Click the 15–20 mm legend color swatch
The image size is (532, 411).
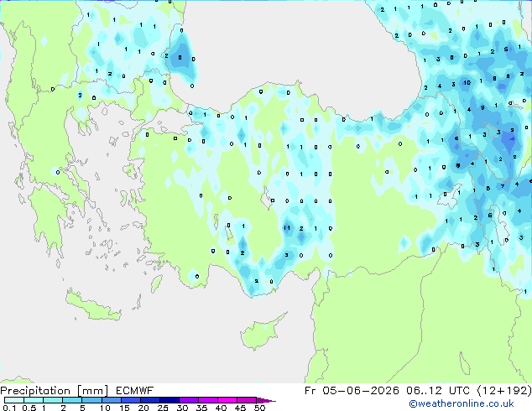click(x=130, y=400)
